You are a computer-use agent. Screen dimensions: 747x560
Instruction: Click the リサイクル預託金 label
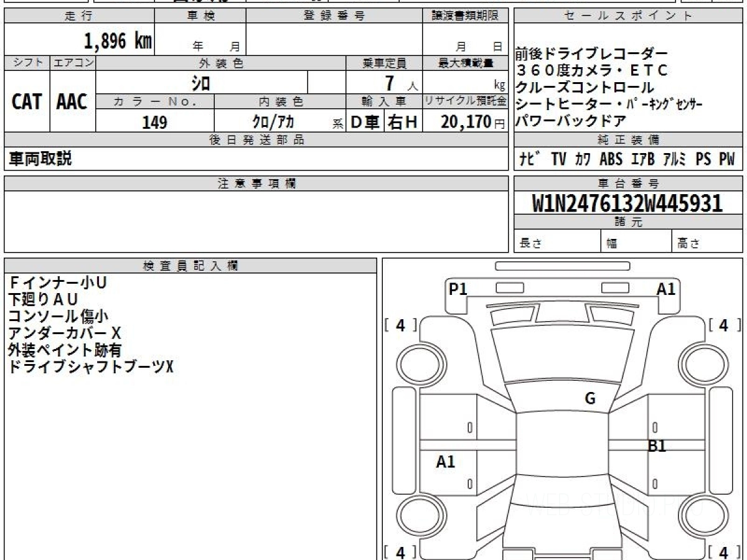466,101
